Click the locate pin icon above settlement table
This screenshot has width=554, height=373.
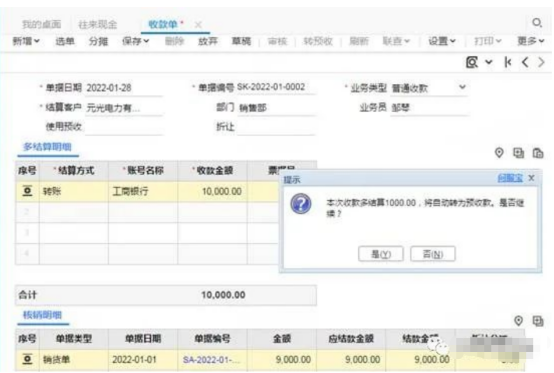[x=499, y=153]
